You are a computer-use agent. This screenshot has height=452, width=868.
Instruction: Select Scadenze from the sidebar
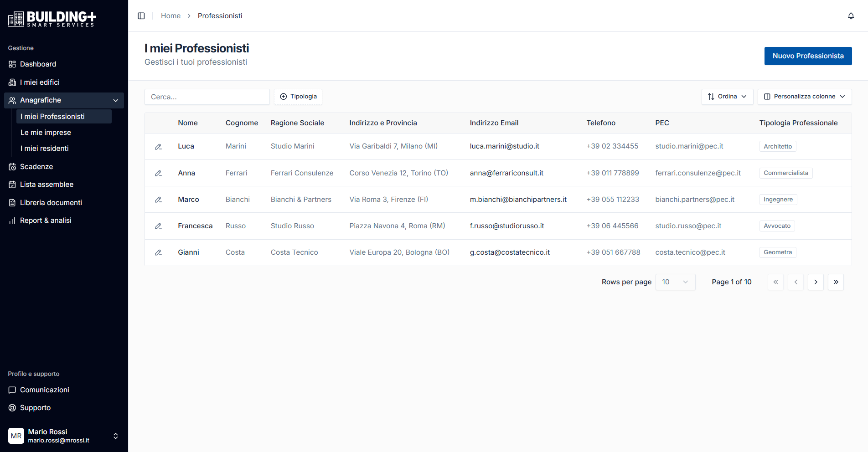tap(36, 167)
